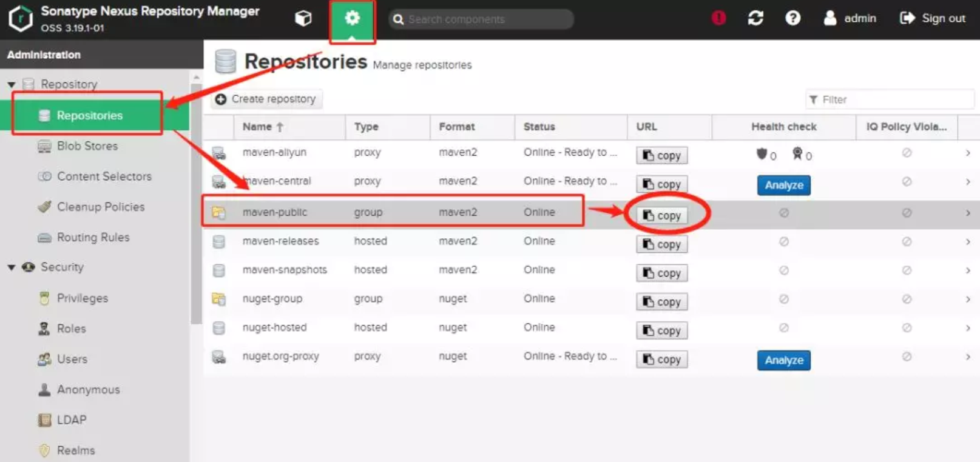Click maven-releases hosted repository icon
The height and width of the screenshot is (462, 980).
pyautogui.click(x=218, y=241)
